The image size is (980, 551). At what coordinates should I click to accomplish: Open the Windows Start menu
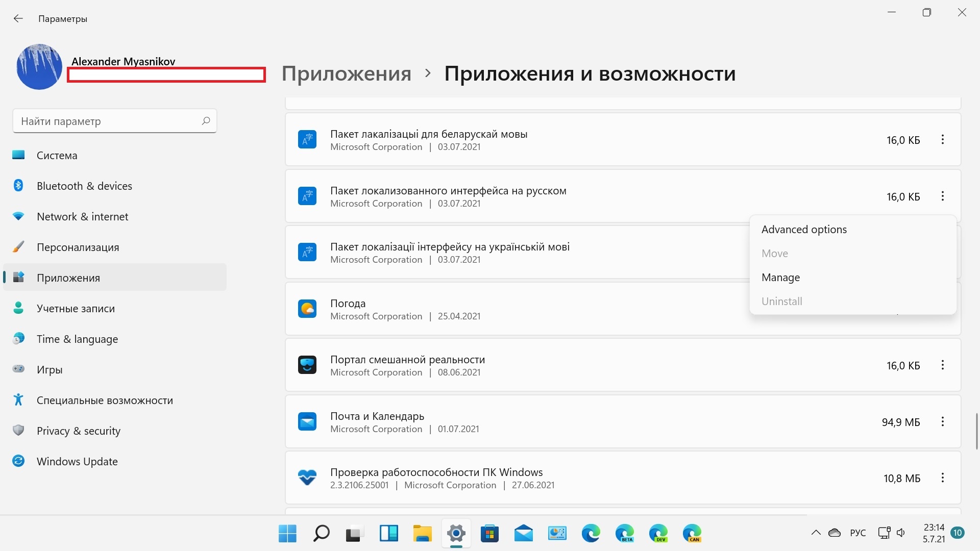point(287,533)
